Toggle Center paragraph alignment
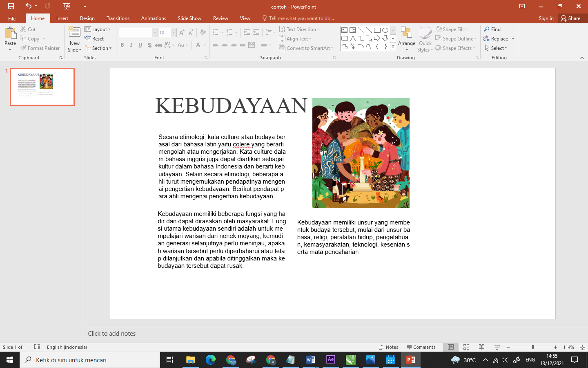Screen dimensions: 588x368 (225, 45)
